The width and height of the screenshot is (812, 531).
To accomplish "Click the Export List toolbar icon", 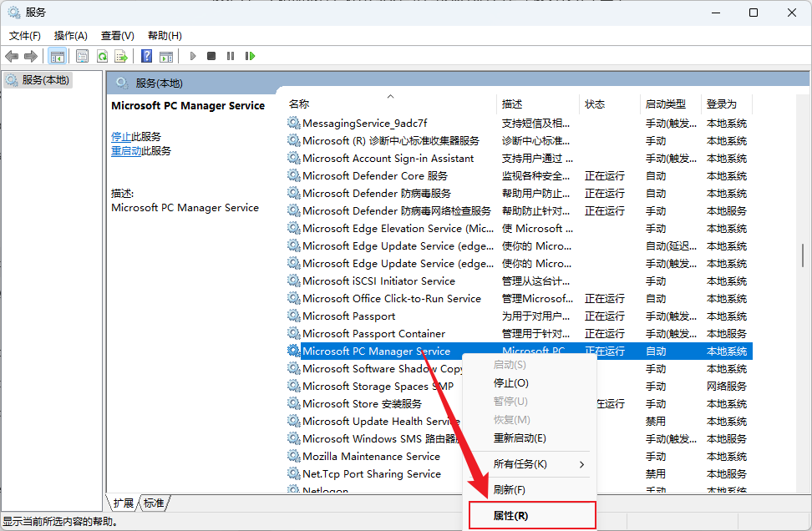I will coord(121,56).
